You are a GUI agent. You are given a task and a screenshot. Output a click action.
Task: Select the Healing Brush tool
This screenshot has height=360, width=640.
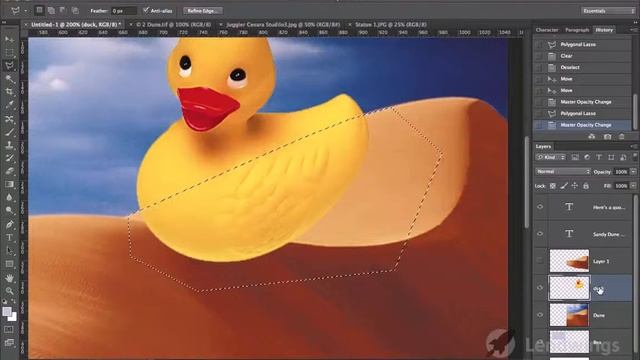tap(9, 119)
